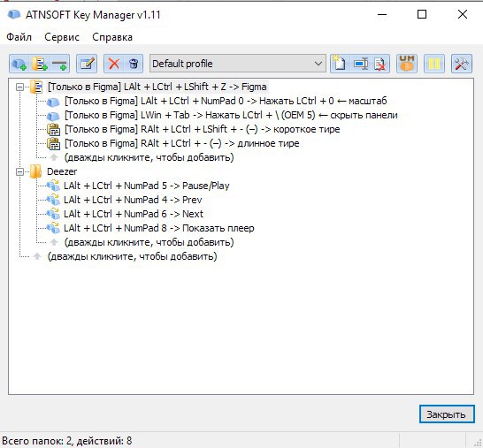Click the yellow Pause toolbar icon
This screenshot has height=448, width=483.
(x=434, y=64)
